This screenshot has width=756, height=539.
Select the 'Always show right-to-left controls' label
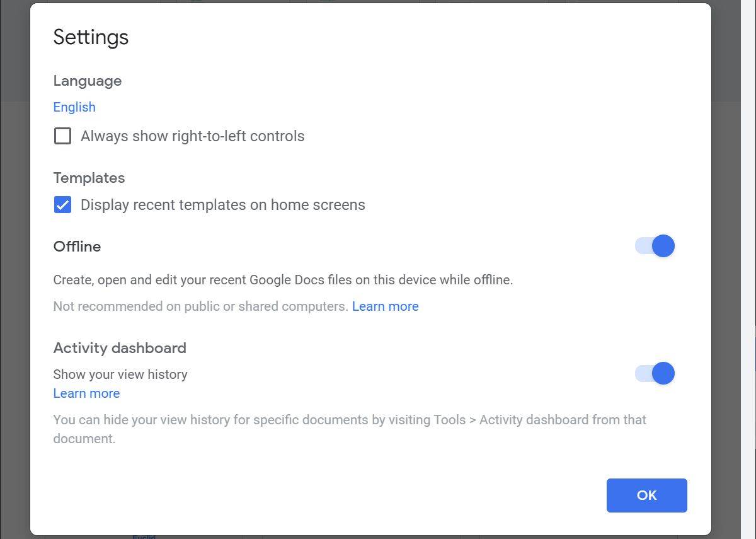(192, 136)
